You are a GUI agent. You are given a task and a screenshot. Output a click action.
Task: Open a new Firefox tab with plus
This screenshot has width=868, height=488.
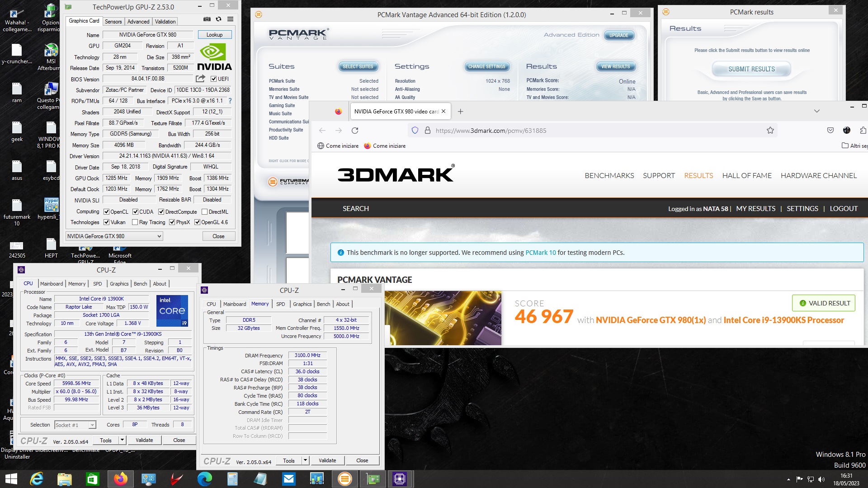pos(460,112)
